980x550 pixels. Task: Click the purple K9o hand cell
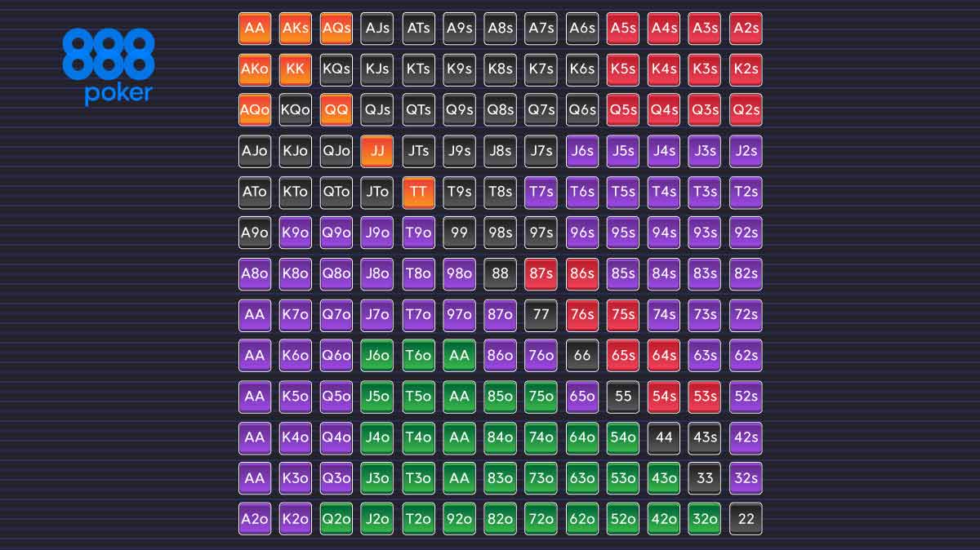coord(296,233)
